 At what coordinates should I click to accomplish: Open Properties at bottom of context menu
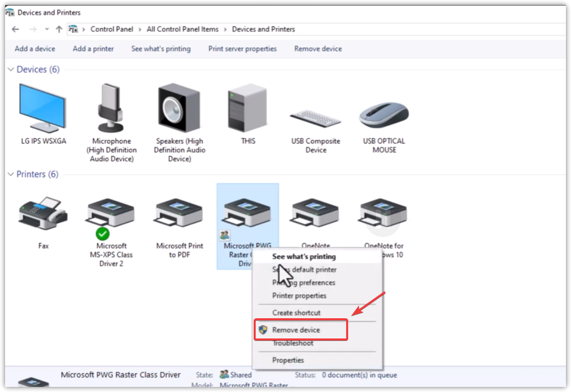[317, 360]
